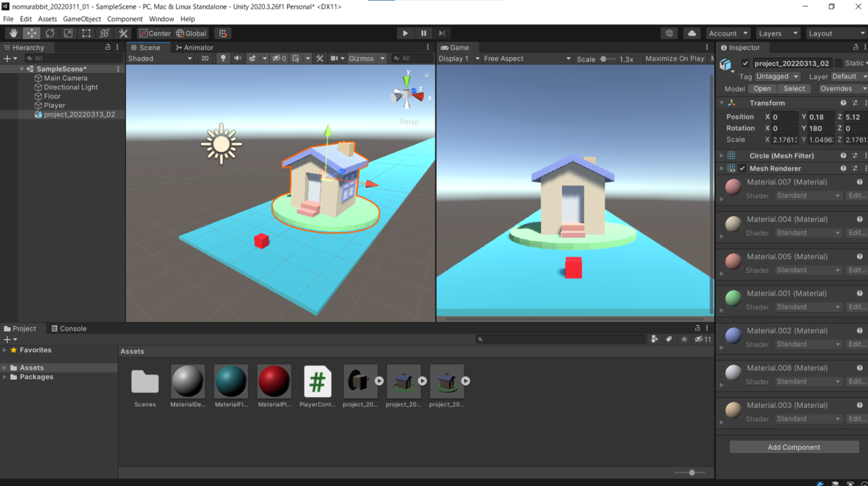Open the Collab service icon

(669, 33)
